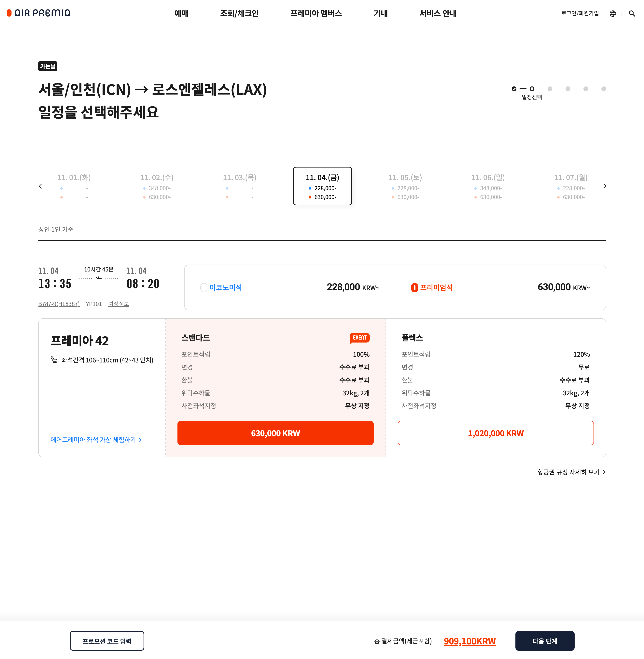Go to next dates arrow
The width and height of the screenshot is (644, 659).
tap(604, 186)
